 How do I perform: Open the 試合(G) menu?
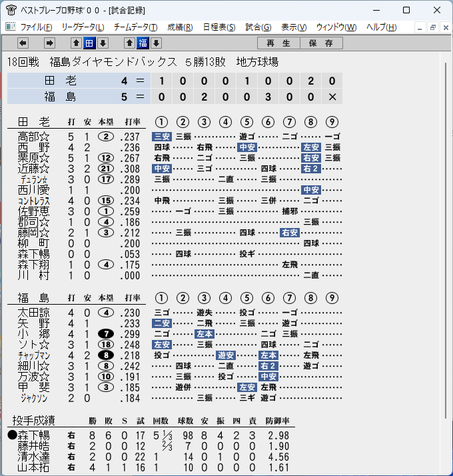pos(258,27)
